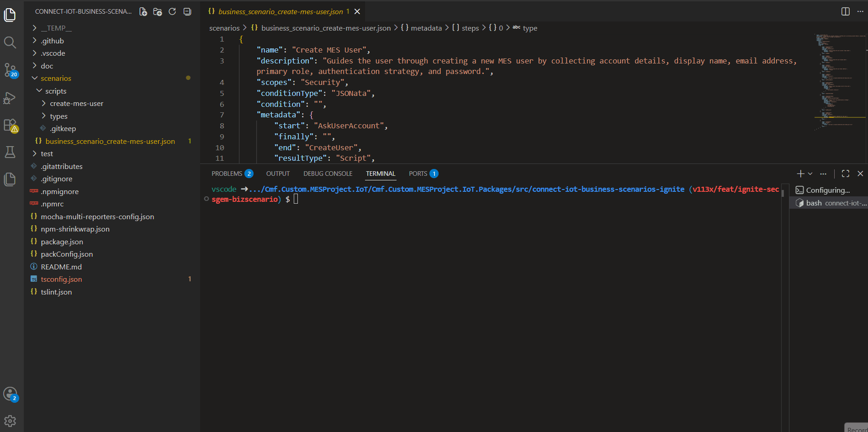
Task: Maximize the terminal panel size
Action: [x=846, y=174]
